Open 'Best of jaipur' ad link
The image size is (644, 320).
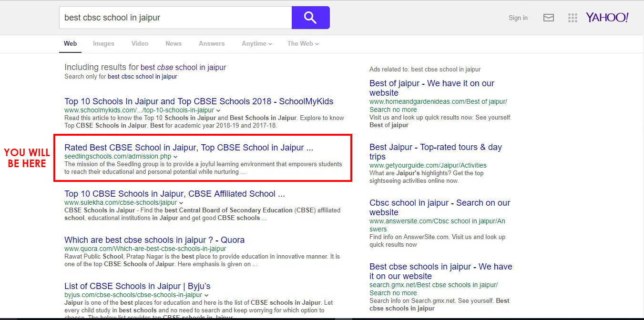[x=432, y=88]
